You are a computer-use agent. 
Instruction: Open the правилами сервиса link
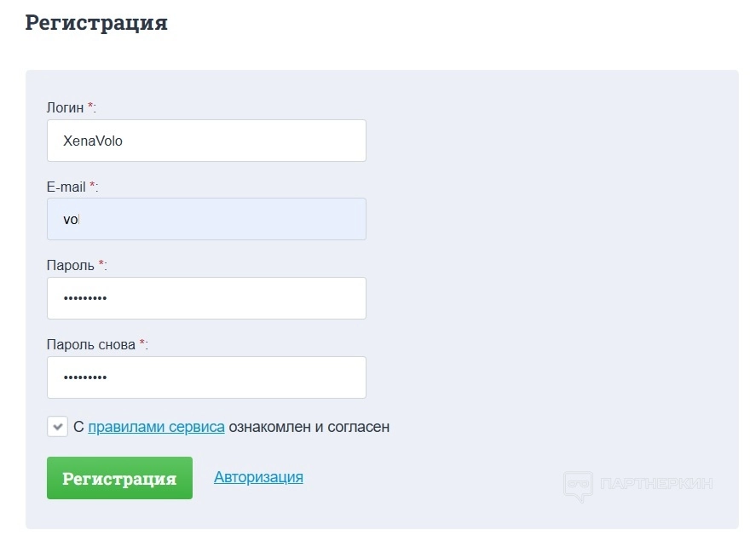(156, 427)
